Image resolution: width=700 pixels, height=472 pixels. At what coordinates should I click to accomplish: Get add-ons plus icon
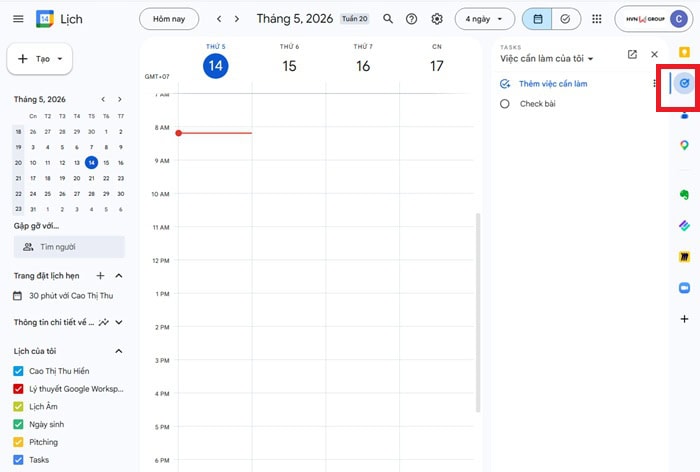(x=684, y=319)
